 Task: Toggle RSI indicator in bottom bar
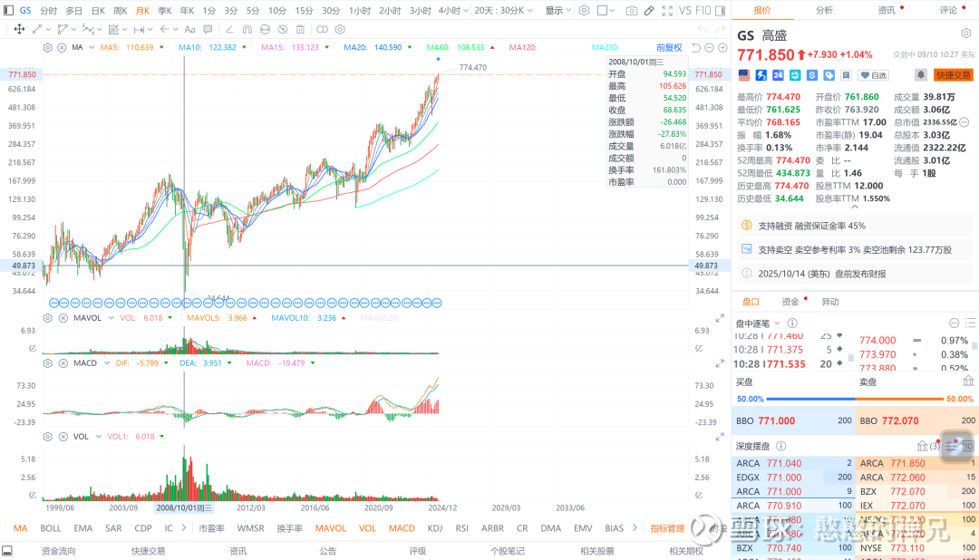(462, 528)
